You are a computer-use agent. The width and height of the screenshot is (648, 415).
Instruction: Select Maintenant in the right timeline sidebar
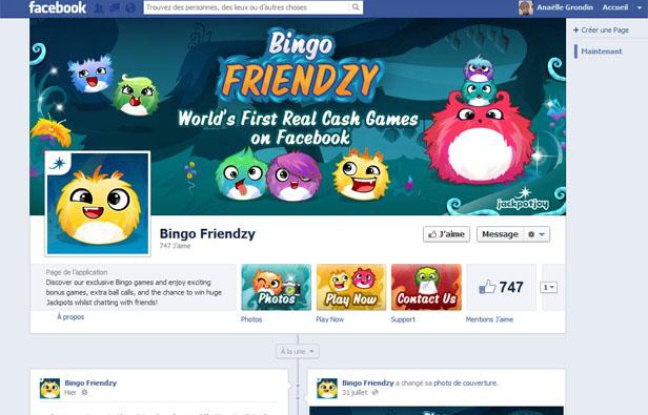(601, 51)
